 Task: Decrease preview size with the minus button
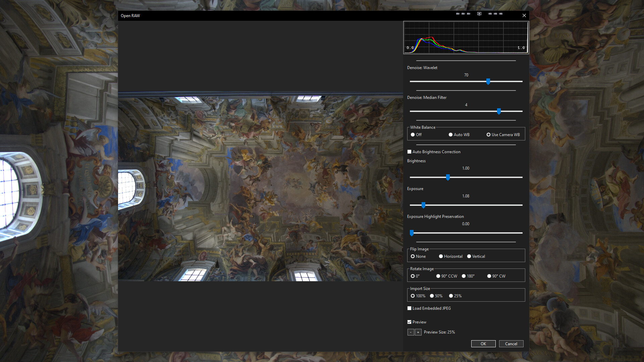click(x=411, y=332)
